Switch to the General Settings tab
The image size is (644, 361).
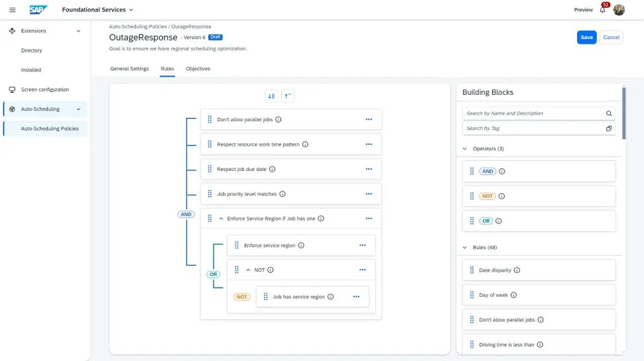[x=129, y=69]
